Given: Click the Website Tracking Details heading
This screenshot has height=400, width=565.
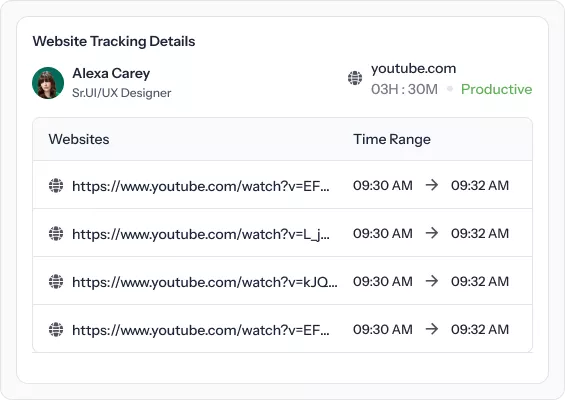Looking at the screenshot, I should point(114,41).
